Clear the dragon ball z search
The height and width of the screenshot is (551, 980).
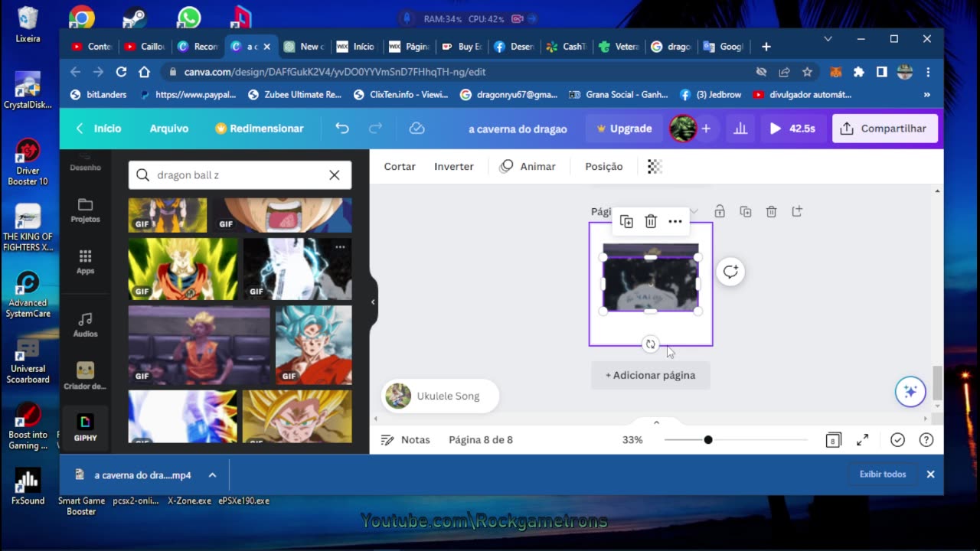(x=335, y=175)
